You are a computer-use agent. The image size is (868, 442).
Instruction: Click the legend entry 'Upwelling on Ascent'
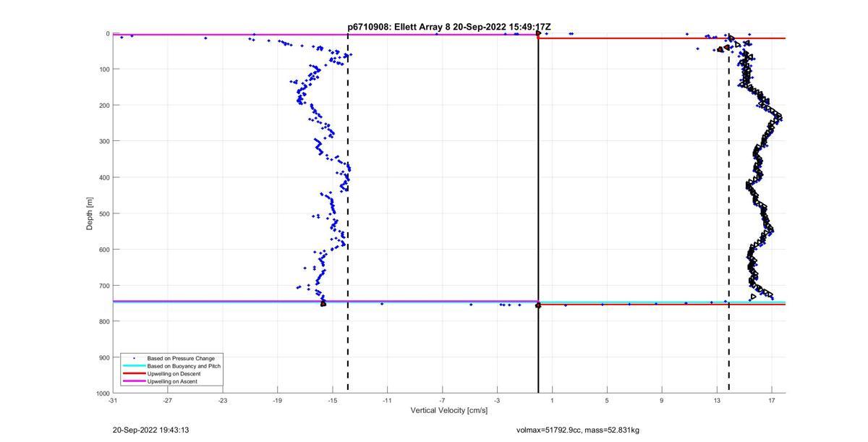coord(172,381)
